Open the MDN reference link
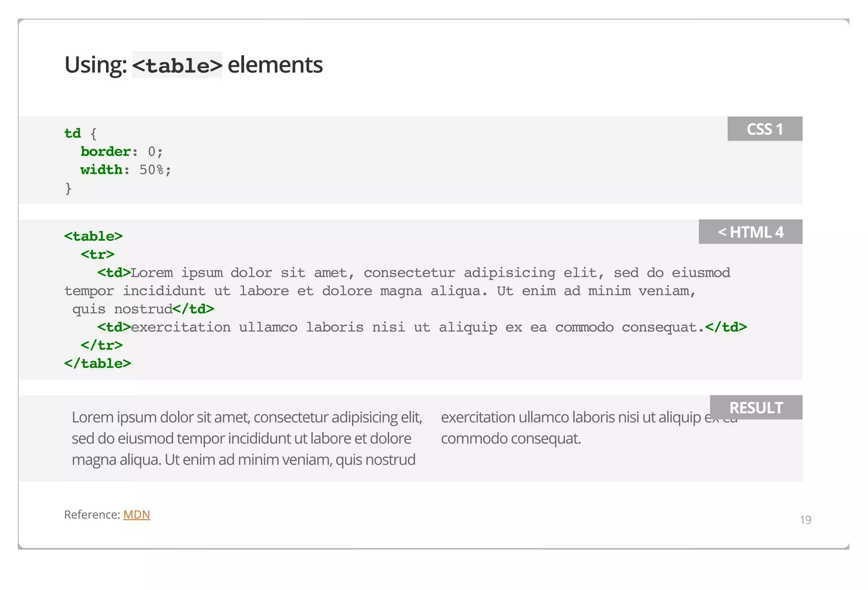The width and height of the screenshot is (868, 590). tap(136, 515)
